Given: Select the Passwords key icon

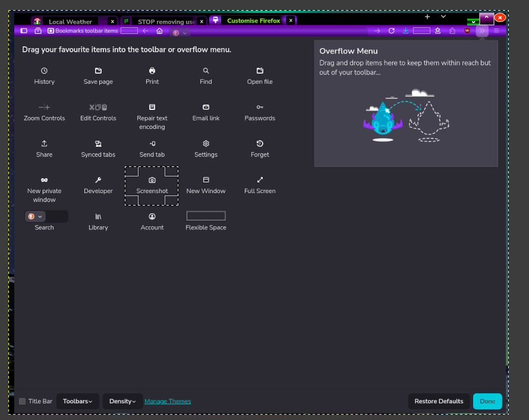Looking at the screenshot, I should pyautogui.click(x=260, y=107).
